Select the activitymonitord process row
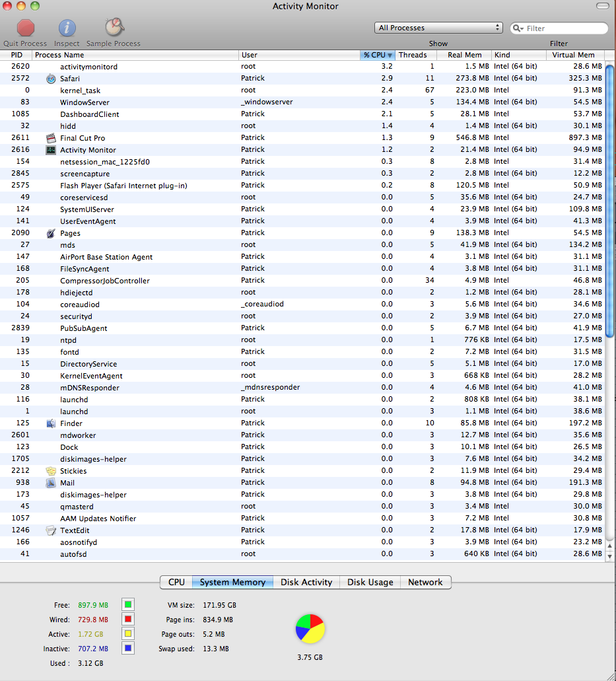This screenshot has width=616, height=681. tap(302, 67)
